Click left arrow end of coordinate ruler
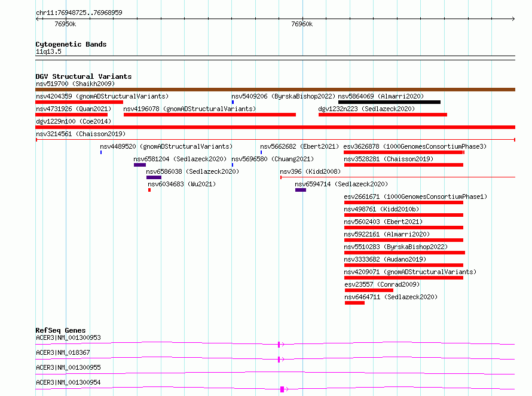Viewport: 532px width, 396px height. point(37,19)
